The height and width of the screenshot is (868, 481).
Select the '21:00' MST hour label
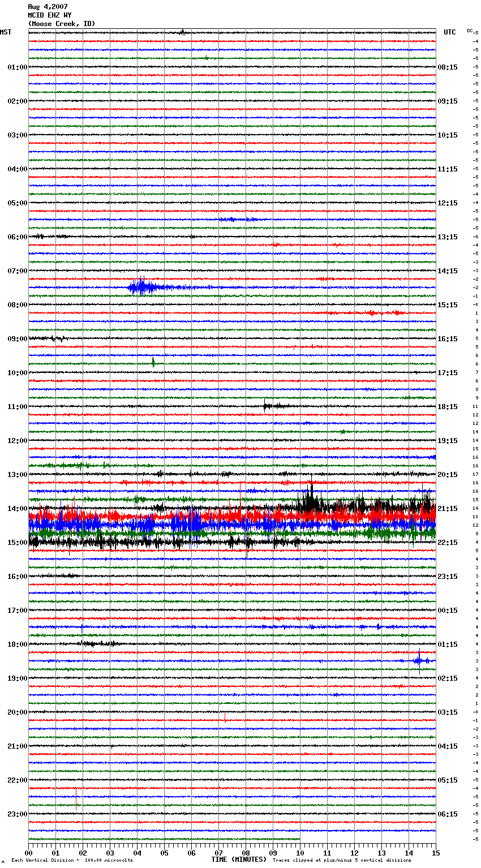coord(17,746)
